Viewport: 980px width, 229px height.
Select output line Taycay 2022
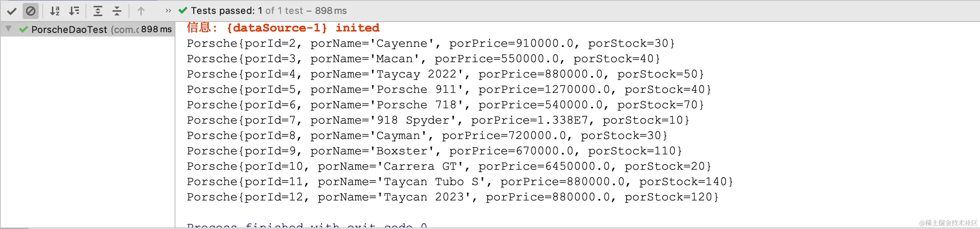pyautogui.click(x=445, y=74)
